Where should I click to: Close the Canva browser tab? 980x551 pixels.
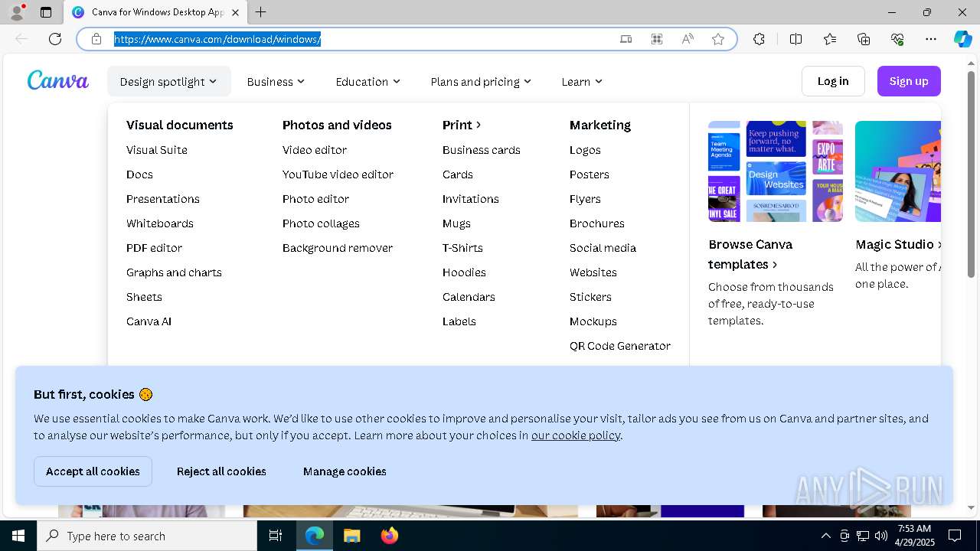pyautogui.click(x=235, y=12)
